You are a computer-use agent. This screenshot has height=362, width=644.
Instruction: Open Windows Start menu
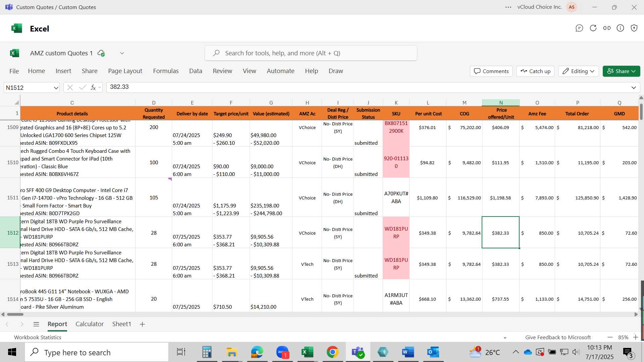pyautogui.click(x=12, y=352)
